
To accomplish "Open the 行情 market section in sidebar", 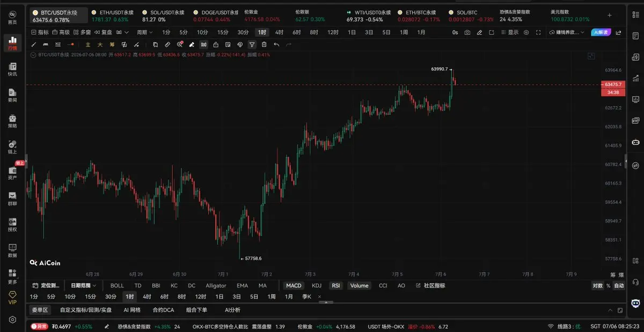I will [x=12, y=43].
